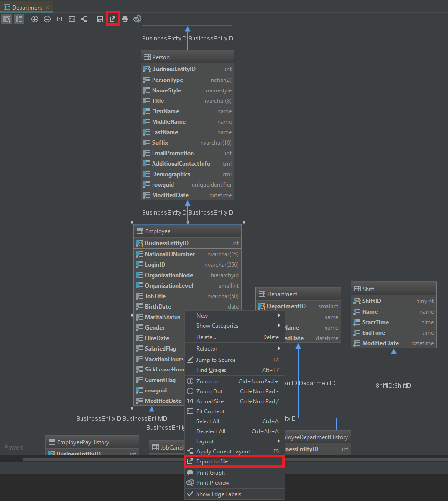Click Export to file toolbar icon
The image size is (448, 501).
(x=112, y=19)
